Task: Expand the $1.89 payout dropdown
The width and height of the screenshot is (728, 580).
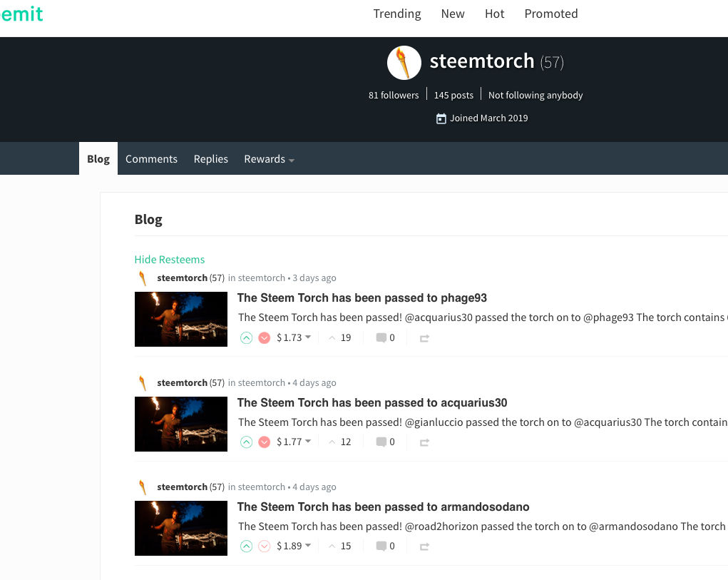Action: click(294, 546)
